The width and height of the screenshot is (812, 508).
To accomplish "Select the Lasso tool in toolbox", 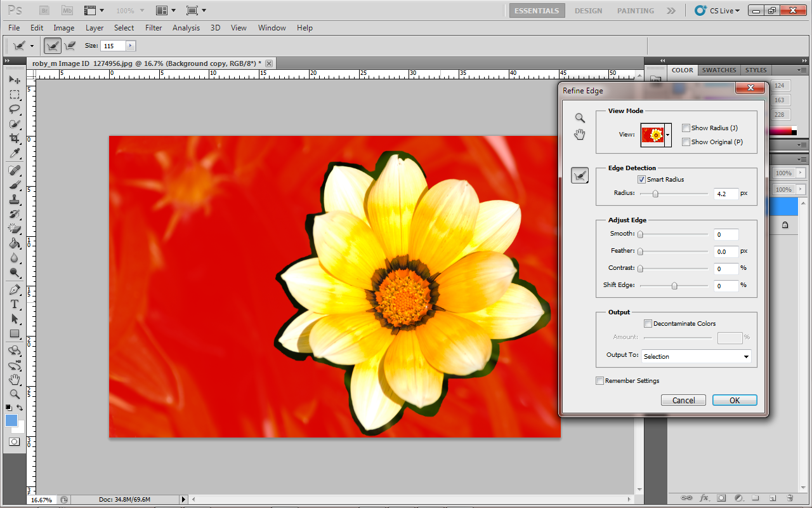I will click(15, 109).
